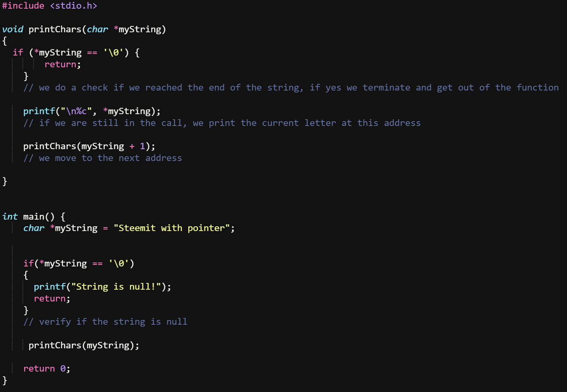The image size is (567, 392).
Task: Click the int keyword before main
Action: coord(10,216)
